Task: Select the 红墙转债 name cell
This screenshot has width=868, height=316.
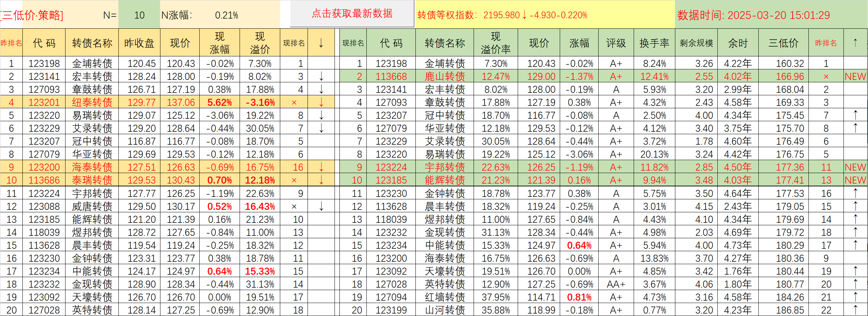Action: point(445,297)
